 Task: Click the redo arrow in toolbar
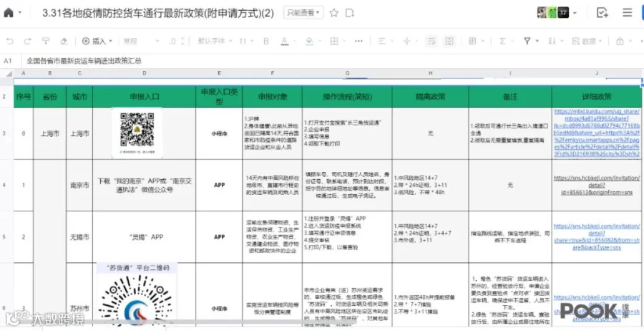(27, 41)
